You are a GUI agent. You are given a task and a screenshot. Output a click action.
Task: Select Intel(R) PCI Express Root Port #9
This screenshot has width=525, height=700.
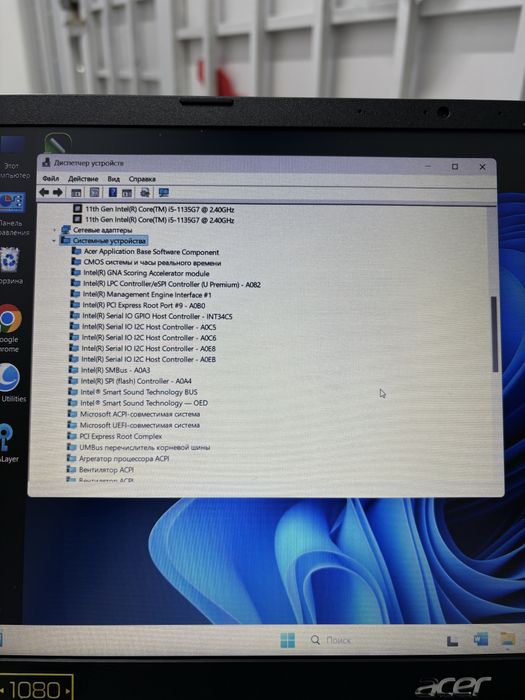click(144, 305)
